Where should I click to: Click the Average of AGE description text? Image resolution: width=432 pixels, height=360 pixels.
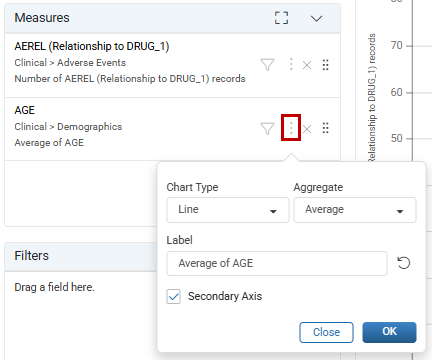pyautogui.click(x=49, y=143)
